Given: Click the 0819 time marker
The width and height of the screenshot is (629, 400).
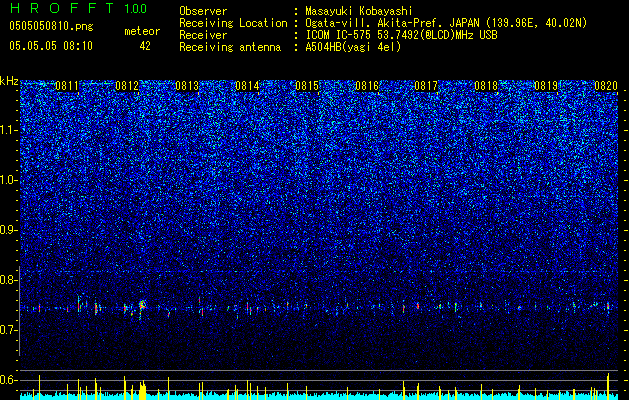Looking at the screenshot, I should tap(546, 86).
